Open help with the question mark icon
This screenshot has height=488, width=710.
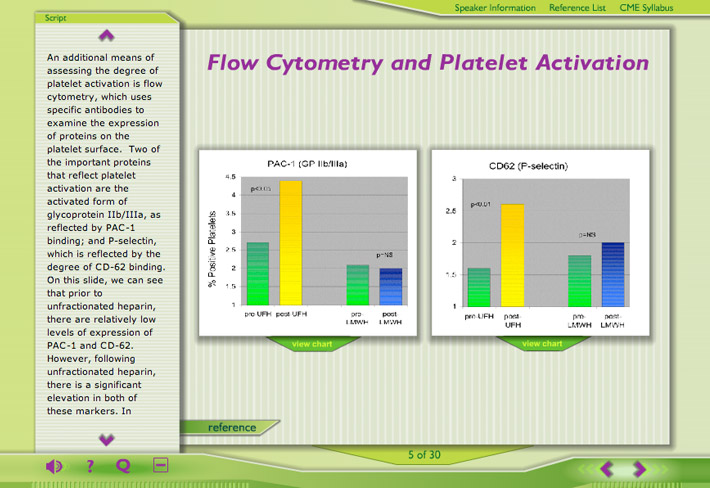click(x=90, y=466)
